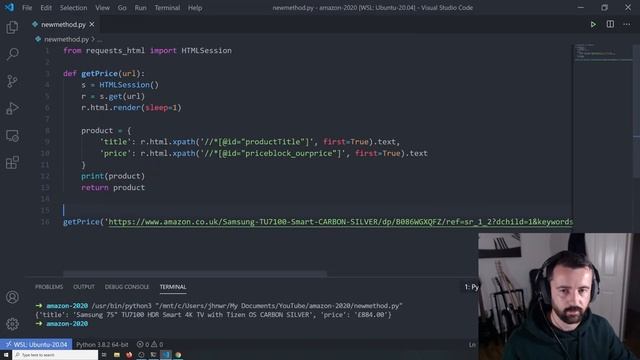Click the horizontal editor scrollbar
Screen dimensions: 640x360
[x=195, y=274]
